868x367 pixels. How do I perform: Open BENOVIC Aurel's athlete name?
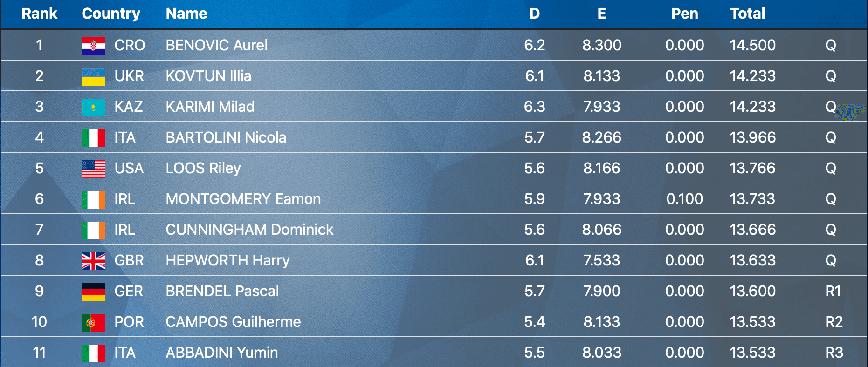tap(216, 45)
